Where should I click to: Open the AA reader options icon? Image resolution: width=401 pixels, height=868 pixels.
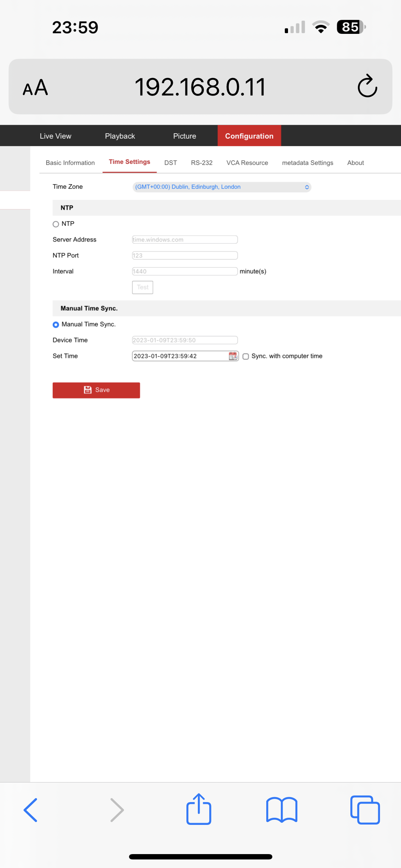(35, 87)
